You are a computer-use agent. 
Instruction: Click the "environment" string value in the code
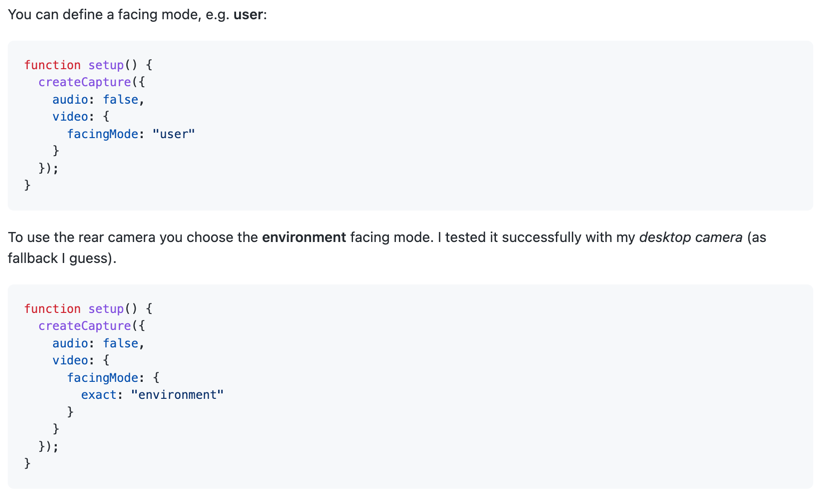(x=177, y=394)
